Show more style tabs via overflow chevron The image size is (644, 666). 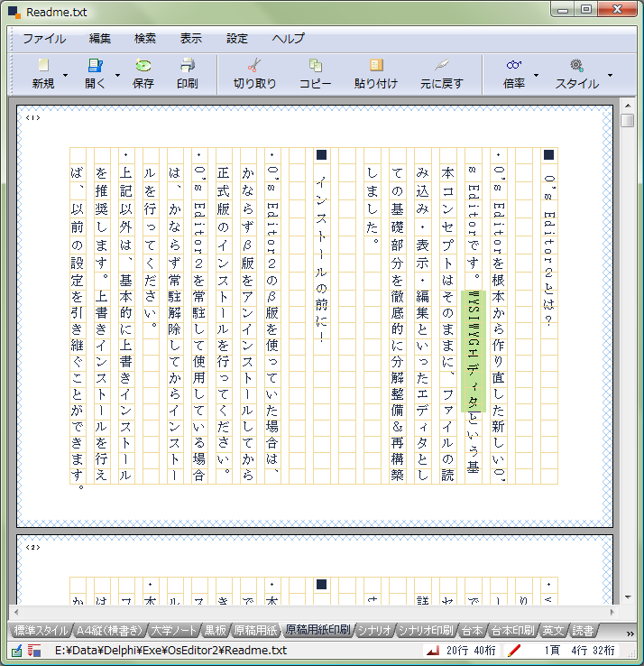click(x=630, y=634)
